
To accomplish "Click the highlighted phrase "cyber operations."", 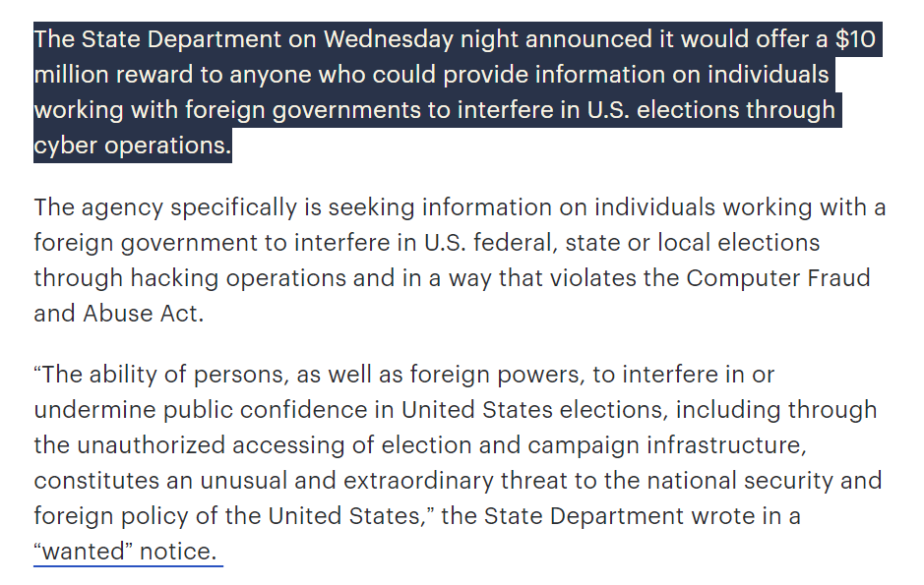I will tap(132, 146).
